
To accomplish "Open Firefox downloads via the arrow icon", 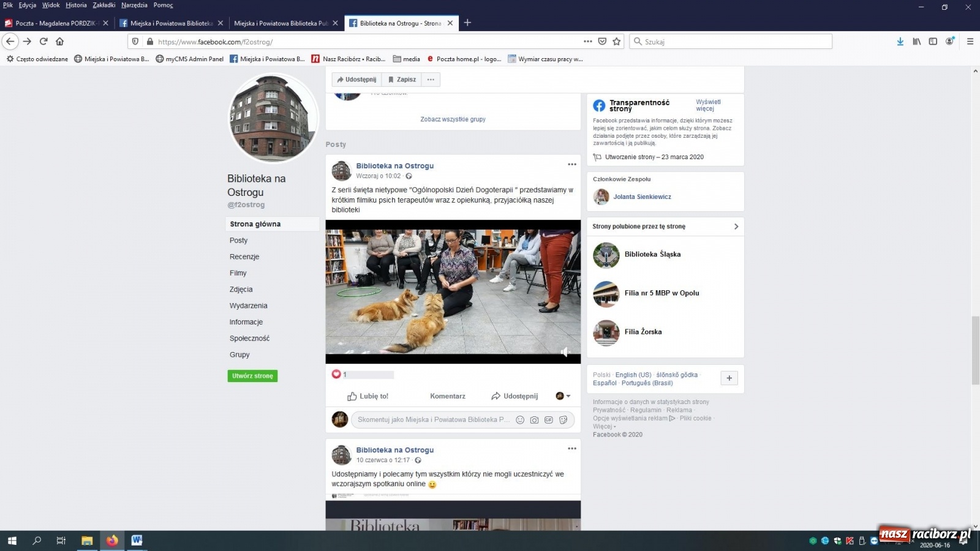I will [900, 41].
